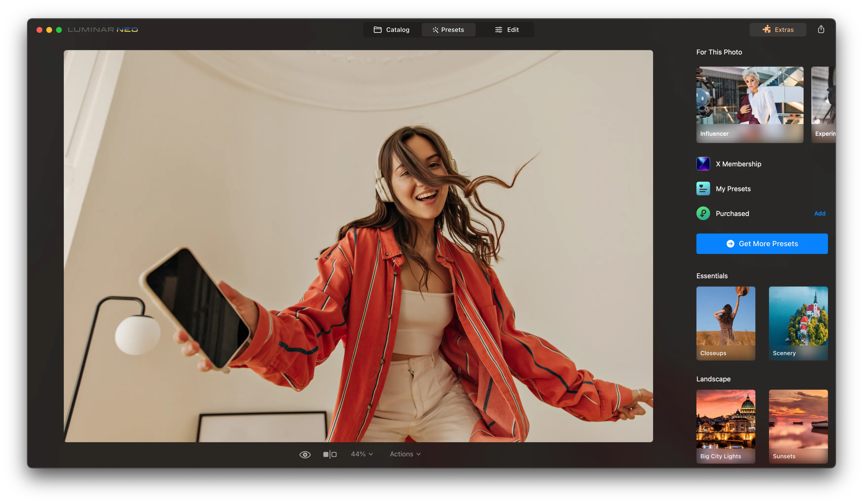Click the Presets sparkle icon
Image resolution: width=863 pixels, height=504 pixels.
coord(435,30)
